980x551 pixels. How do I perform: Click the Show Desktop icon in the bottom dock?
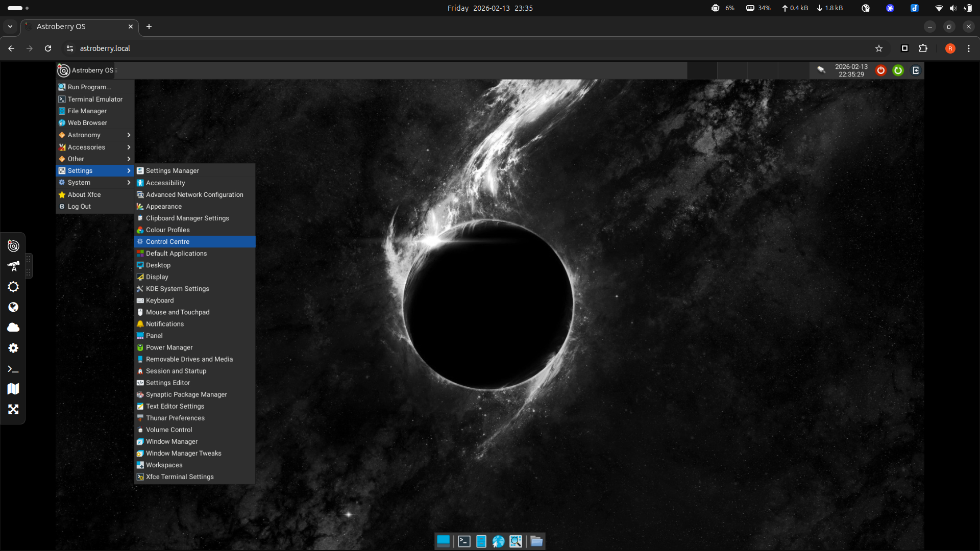443,541
